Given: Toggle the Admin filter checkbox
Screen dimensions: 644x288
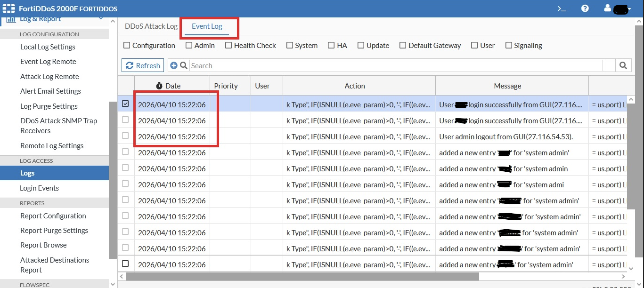Looking at the screenshot, I should pos(189,45).
